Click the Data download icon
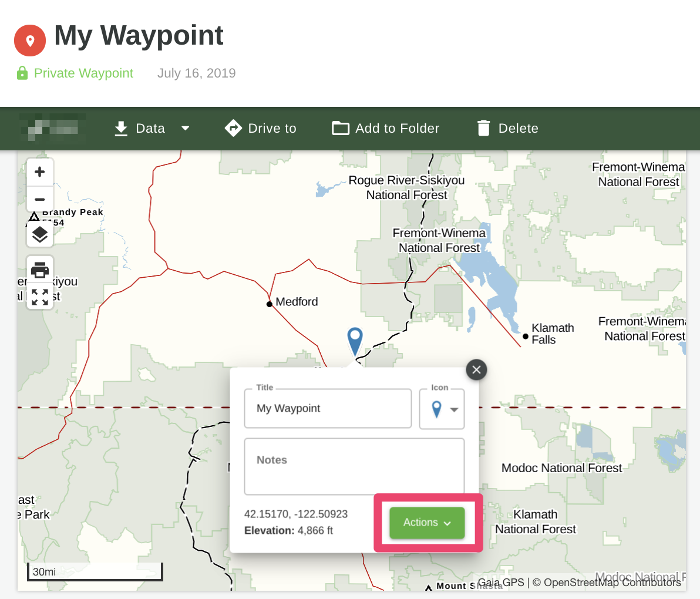 [x=121, y=128]
